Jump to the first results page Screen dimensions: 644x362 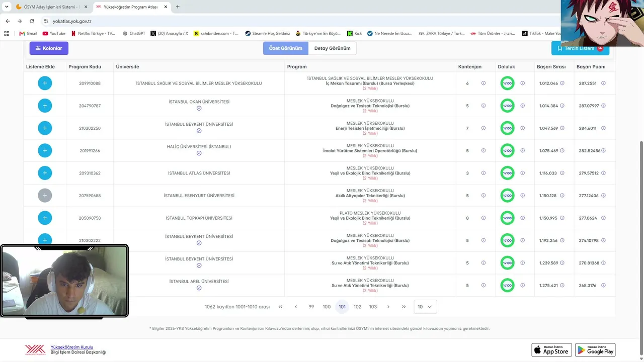coord(280,307)
